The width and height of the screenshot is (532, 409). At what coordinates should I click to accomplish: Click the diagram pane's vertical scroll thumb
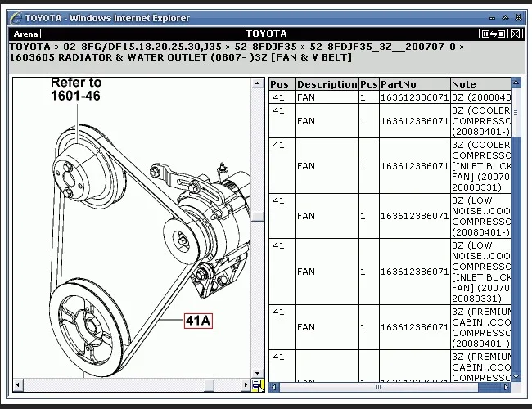click(x=258, y=217)
